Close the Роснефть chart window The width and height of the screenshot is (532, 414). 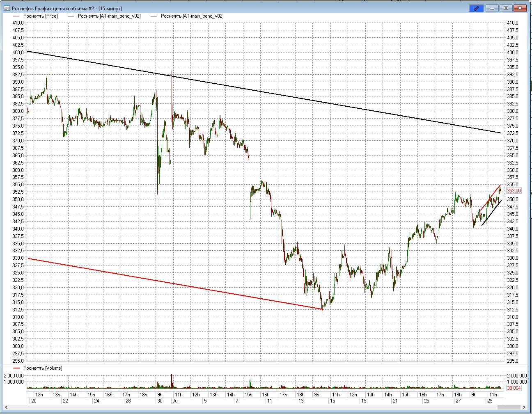[x=520, y=8]
